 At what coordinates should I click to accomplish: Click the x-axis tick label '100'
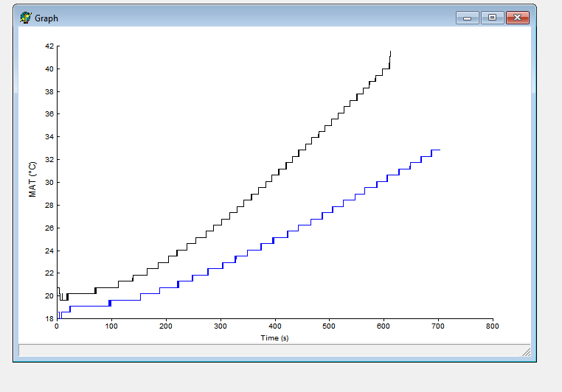pos(111,326)
